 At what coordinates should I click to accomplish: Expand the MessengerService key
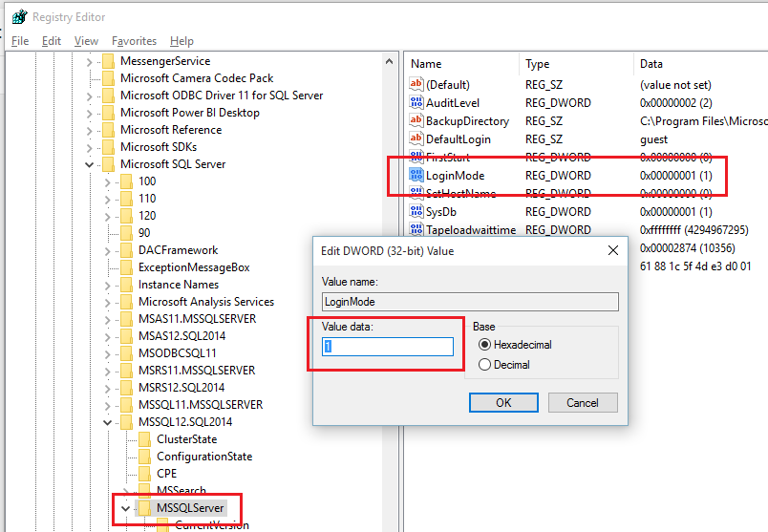pos(89,62)
